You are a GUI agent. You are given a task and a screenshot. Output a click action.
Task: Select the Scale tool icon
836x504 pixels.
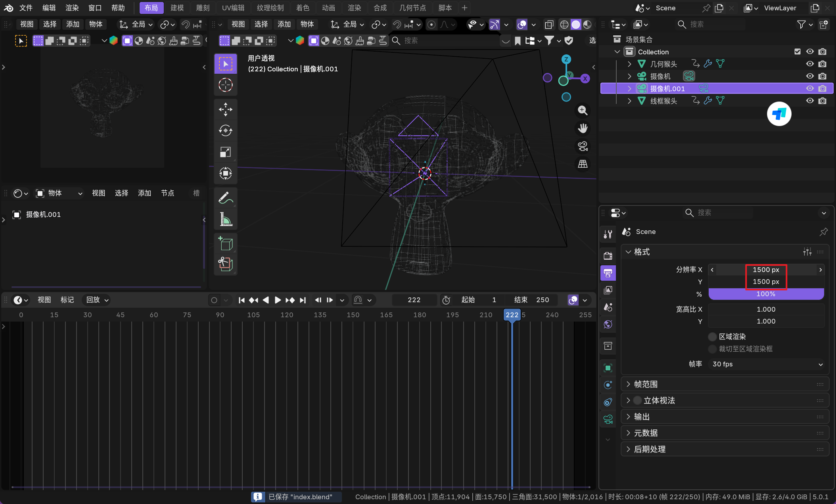[225, 152]
